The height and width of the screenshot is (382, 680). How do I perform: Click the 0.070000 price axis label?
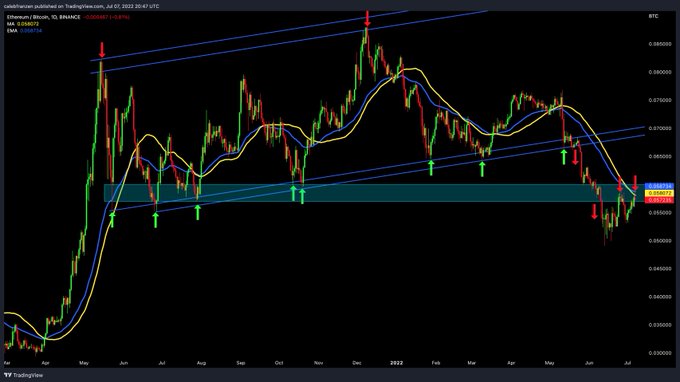tap(659, 128)
